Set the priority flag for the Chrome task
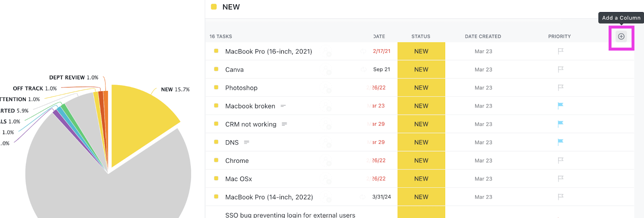 [560, 160]
